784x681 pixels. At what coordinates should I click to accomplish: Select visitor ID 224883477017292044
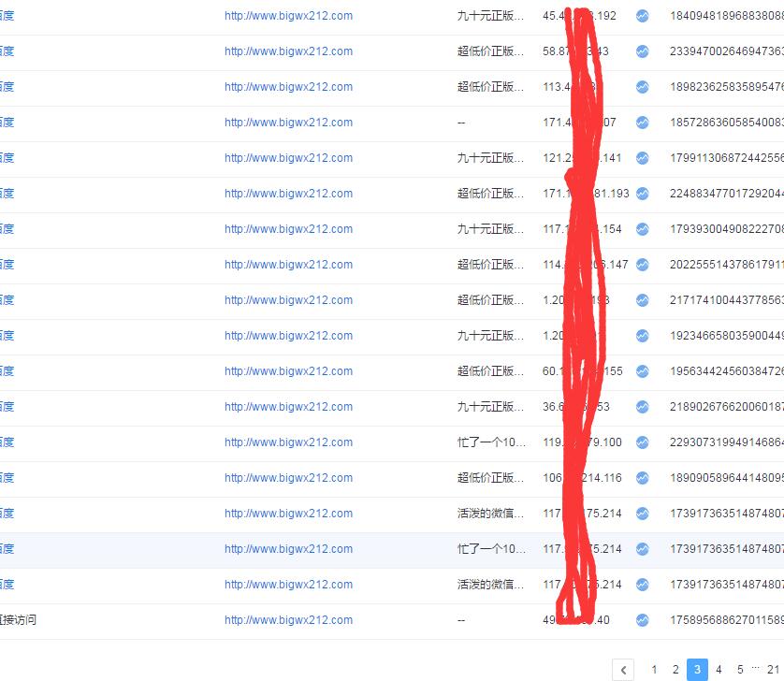(x=727, y=194)
